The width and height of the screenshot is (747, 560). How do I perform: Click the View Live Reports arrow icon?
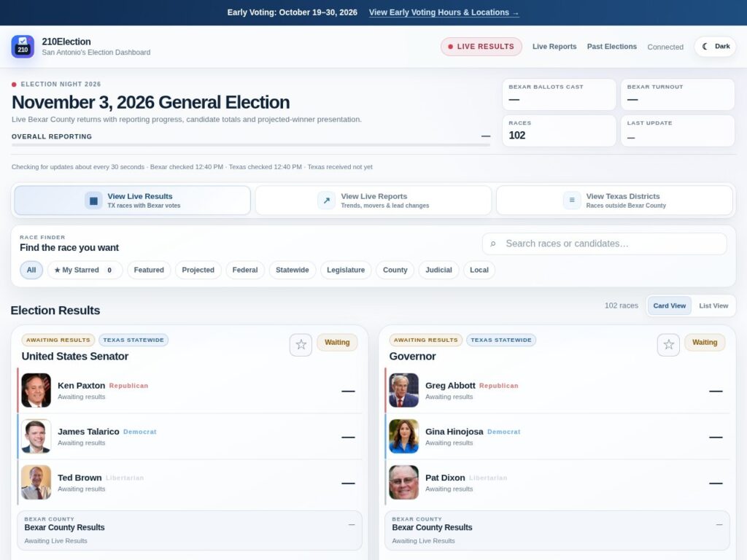326,201
